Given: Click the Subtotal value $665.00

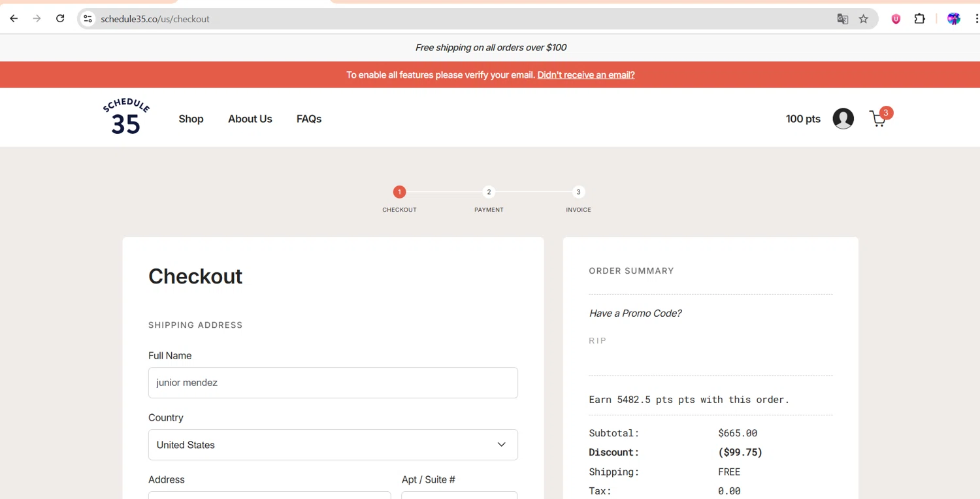Looking at the screenshot, I should pyautogui.click(x=738, y=433).
